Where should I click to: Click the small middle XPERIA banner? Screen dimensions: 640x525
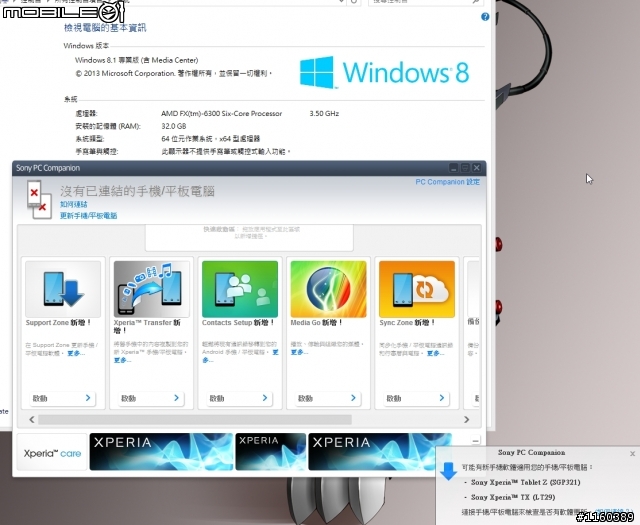271,452
